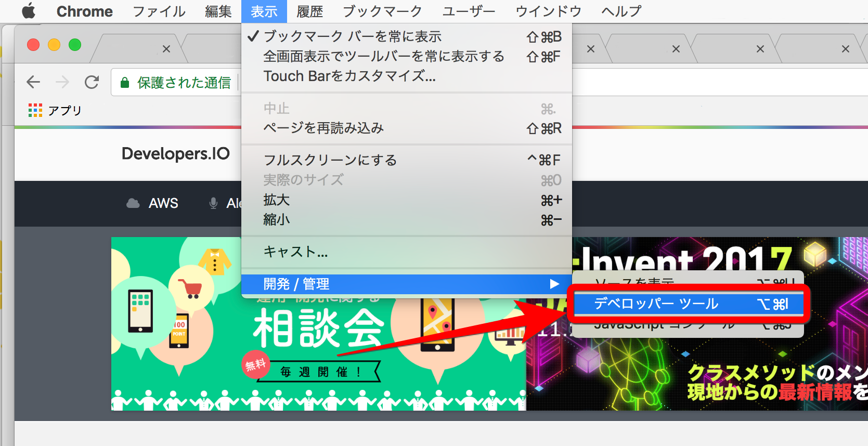The image size is (868, 446).
Task: Go back with browser back arrow
Action: pyautogui.click(x=33, y=82)
